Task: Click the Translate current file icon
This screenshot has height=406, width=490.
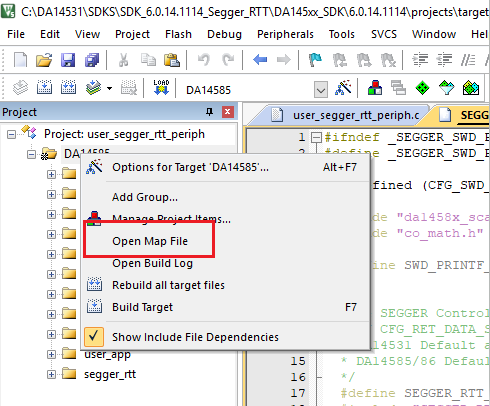Action: (21, 88)
